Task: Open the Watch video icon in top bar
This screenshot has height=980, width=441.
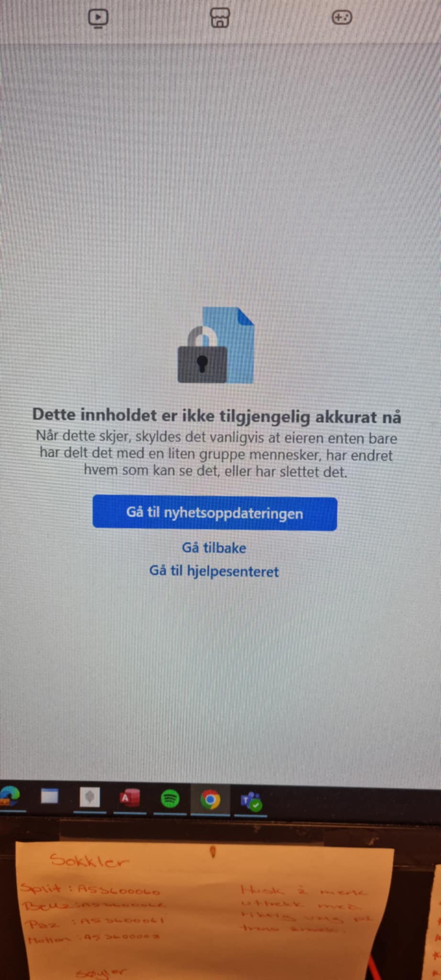Action: (98, 18)
